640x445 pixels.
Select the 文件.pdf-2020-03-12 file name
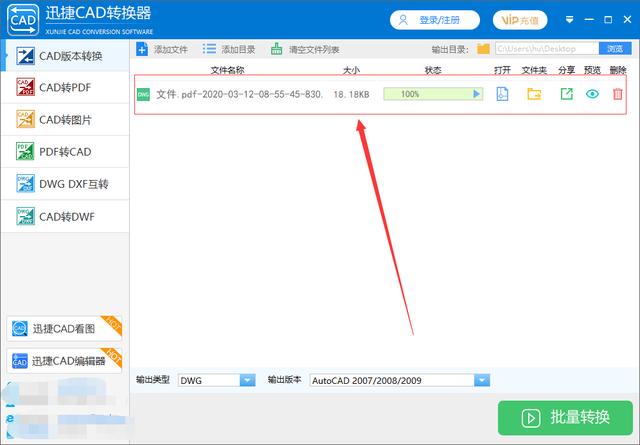pos(239,94)
